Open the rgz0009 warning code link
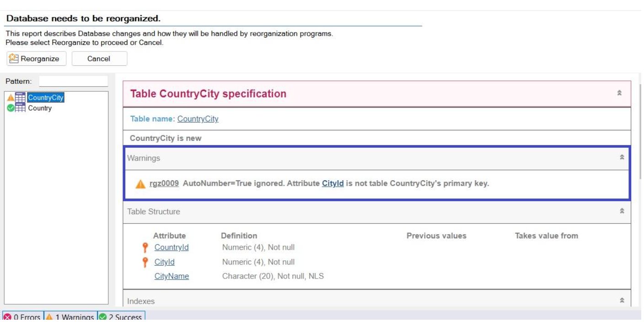This screenshot has height=322, width=644. tap(164, 184)
